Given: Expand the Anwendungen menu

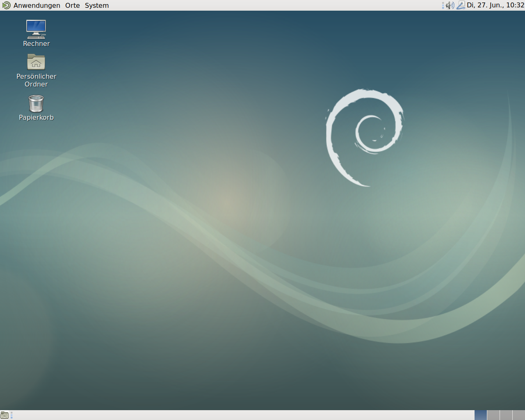Looking at the screenshot, I should coord(37,5).
